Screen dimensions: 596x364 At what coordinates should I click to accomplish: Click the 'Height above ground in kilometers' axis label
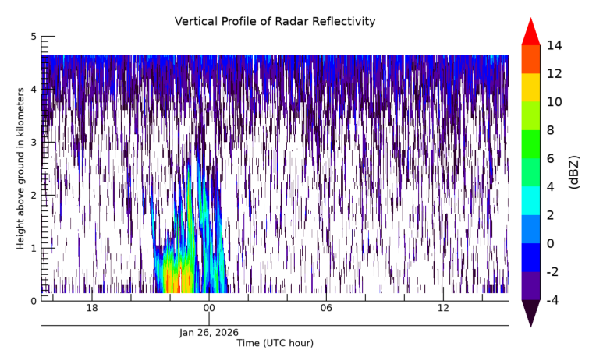click(x=20, y=168)
